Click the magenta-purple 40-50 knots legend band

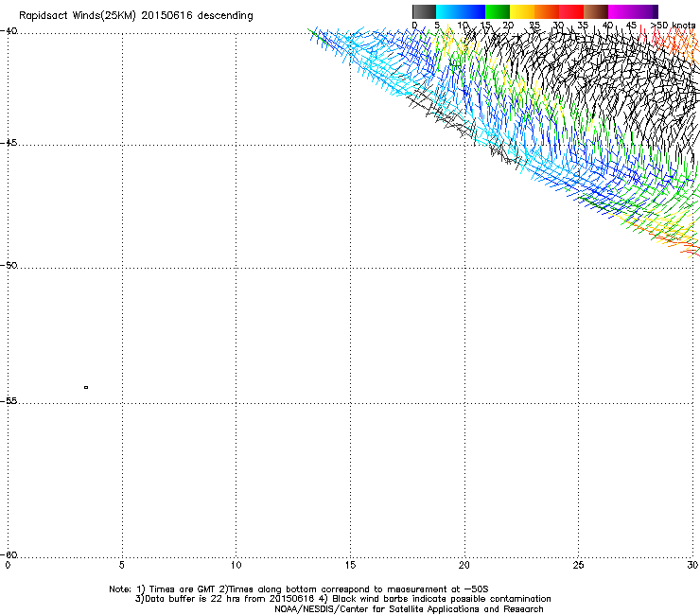(633, 11)
